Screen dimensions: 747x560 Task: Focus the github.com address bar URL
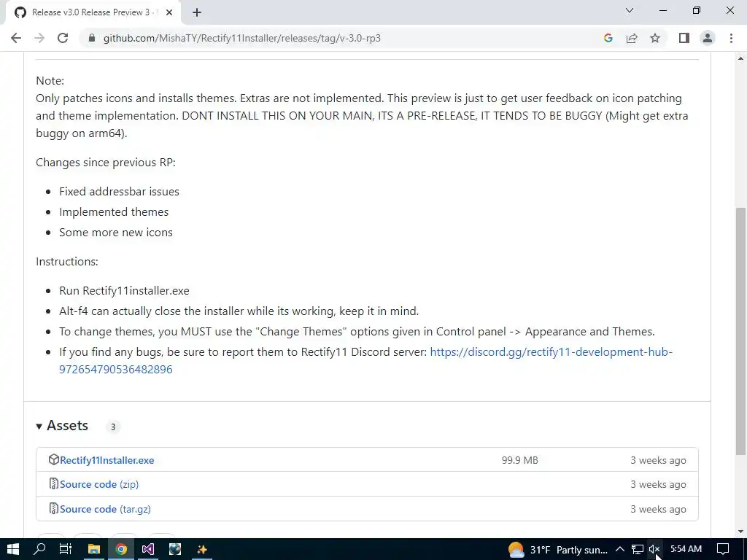[242, 38]
